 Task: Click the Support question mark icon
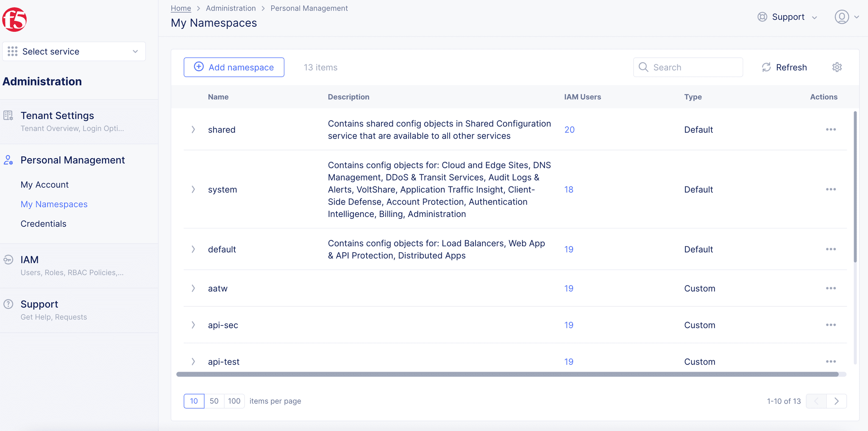tap(8, 303)
